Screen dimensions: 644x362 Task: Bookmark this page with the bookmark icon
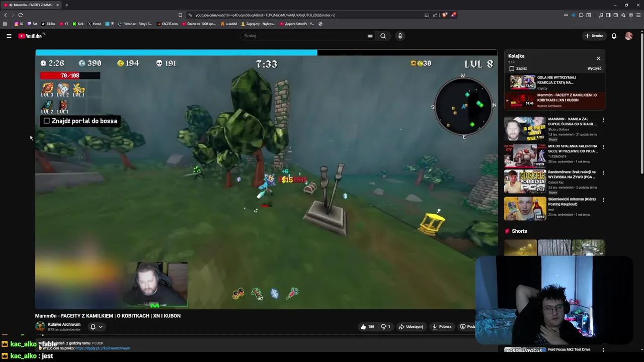tap(180, 15)
